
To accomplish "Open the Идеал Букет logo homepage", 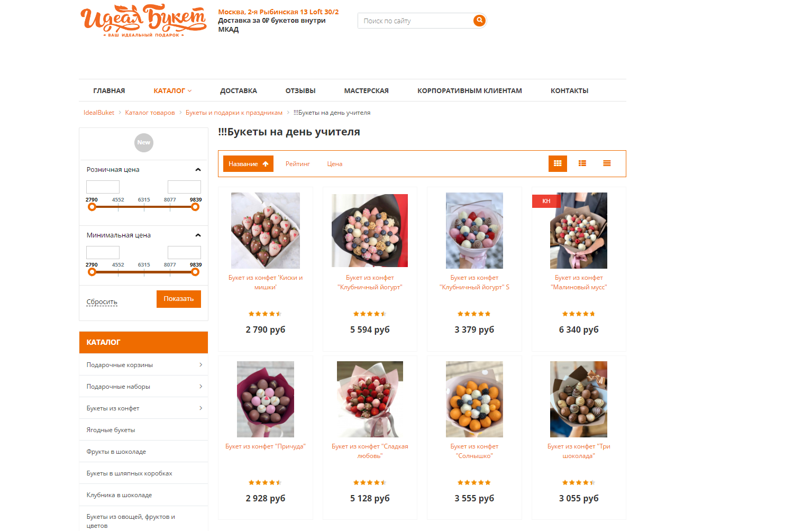I will [x=143, y=21].
